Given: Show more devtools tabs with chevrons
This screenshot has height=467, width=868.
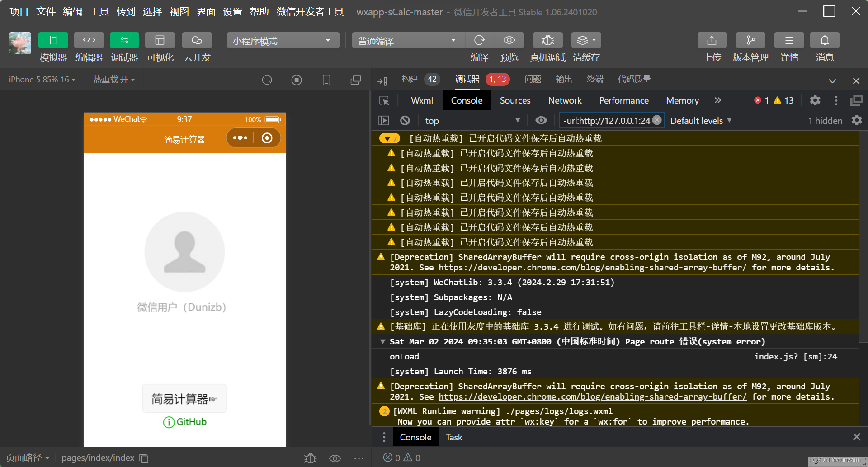Looking at the screenshot, I should pos(718,100).
